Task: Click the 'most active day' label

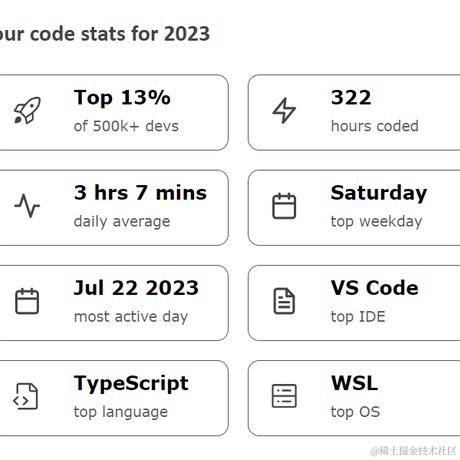Action: click(131, 317)
